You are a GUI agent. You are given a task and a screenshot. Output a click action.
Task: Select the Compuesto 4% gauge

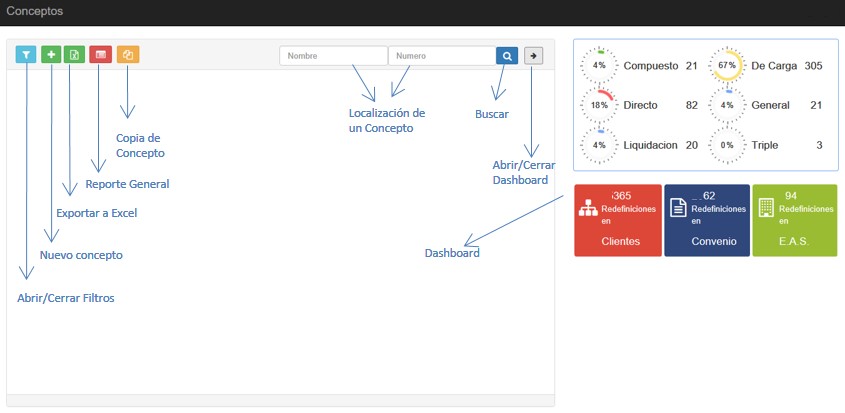[600, 65]
